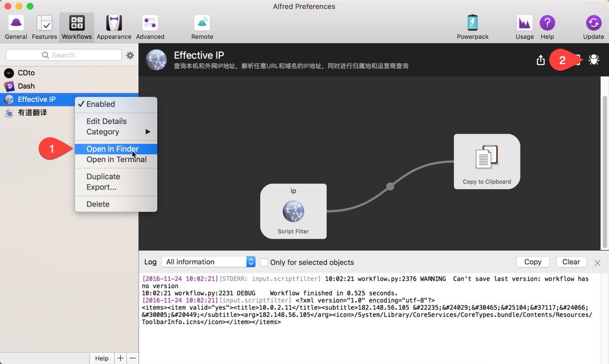Open the All information log dropdown
Viewport: 609px width, 364px height.
click(x=209, y=262)
